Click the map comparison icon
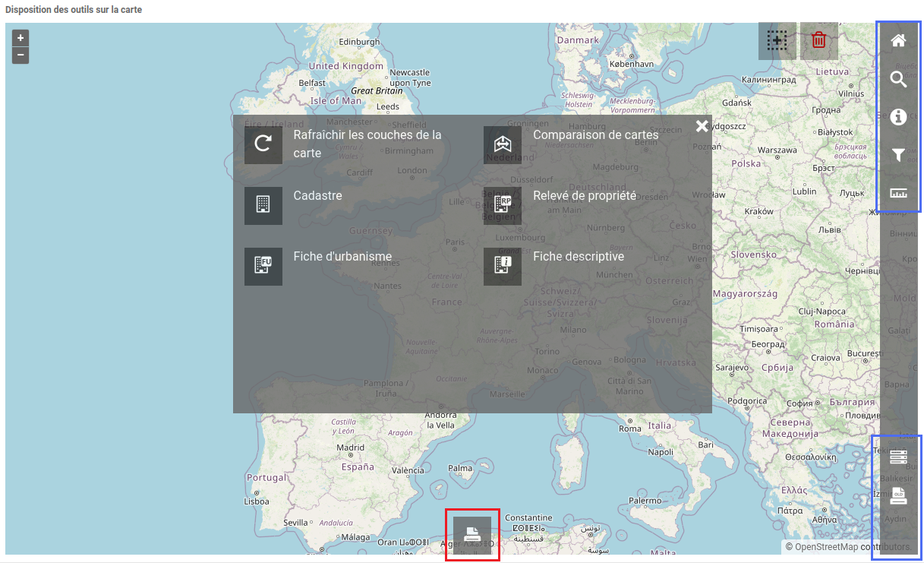Image resolution: width=924 pixels, height=563 pixels. click(503, 145)
